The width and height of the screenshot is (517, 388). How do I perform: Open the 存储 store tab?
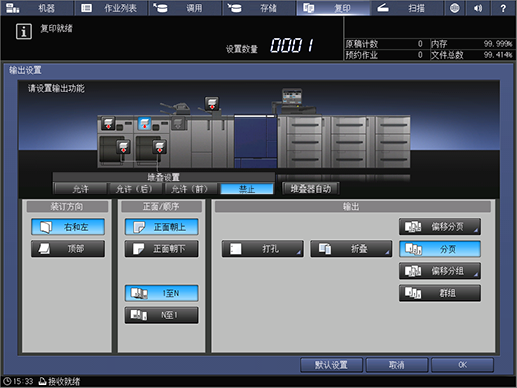259,8
